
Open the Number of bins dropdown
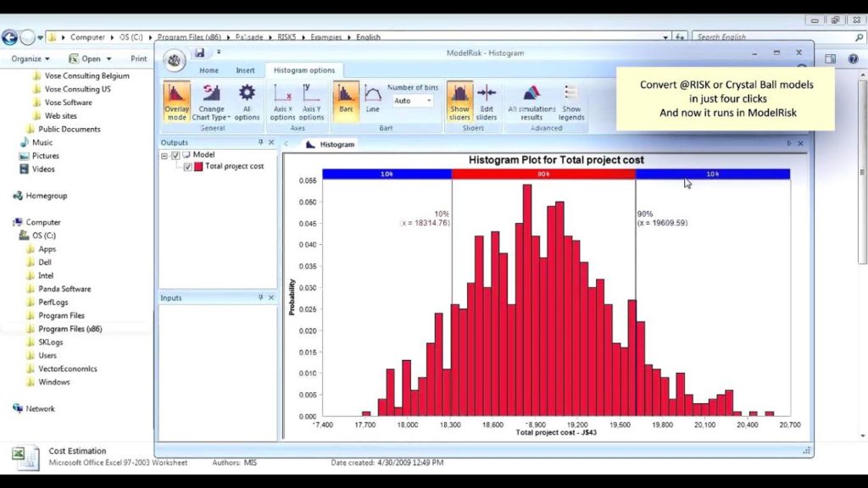430,101
